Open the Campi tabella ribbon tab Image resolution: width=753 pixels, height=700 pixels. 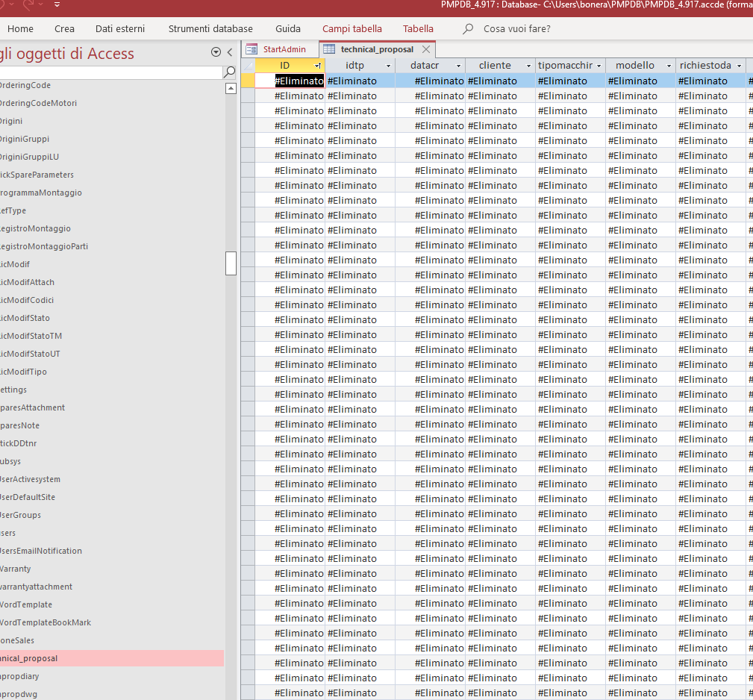[x=352, y=29]
